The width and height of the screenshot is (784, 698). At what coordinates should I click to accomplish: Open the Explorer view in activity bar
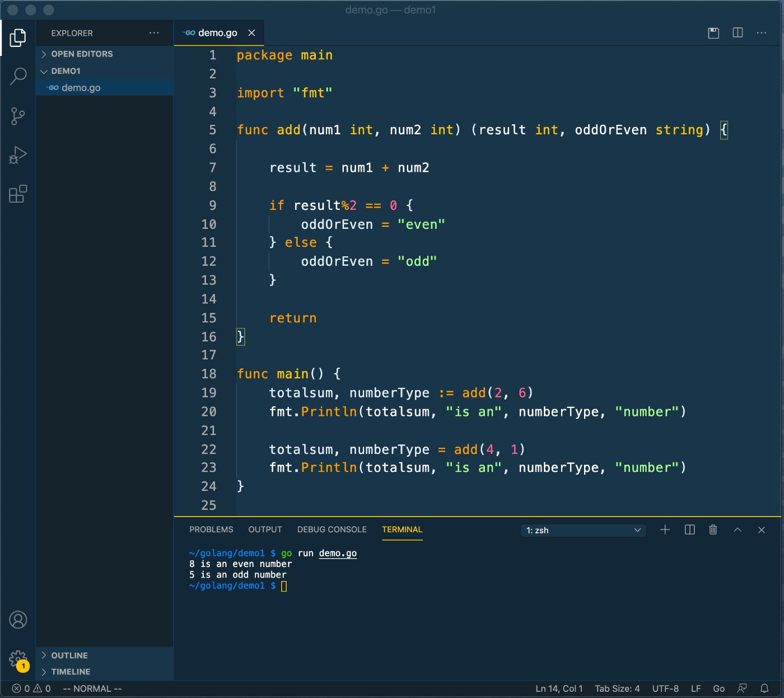(x=18, y=38)
